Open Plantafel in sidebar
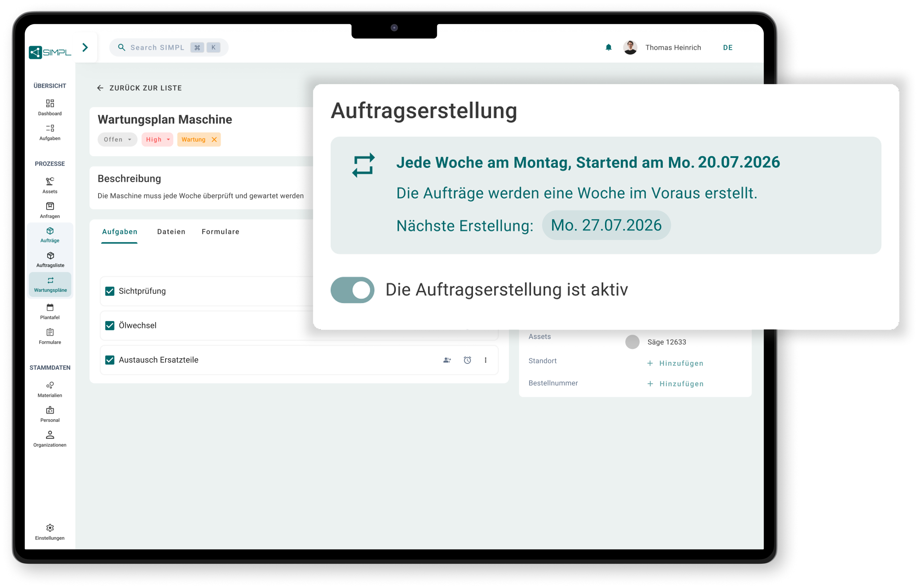This screenshot has width=918, height=588. [x=50, y=312]
